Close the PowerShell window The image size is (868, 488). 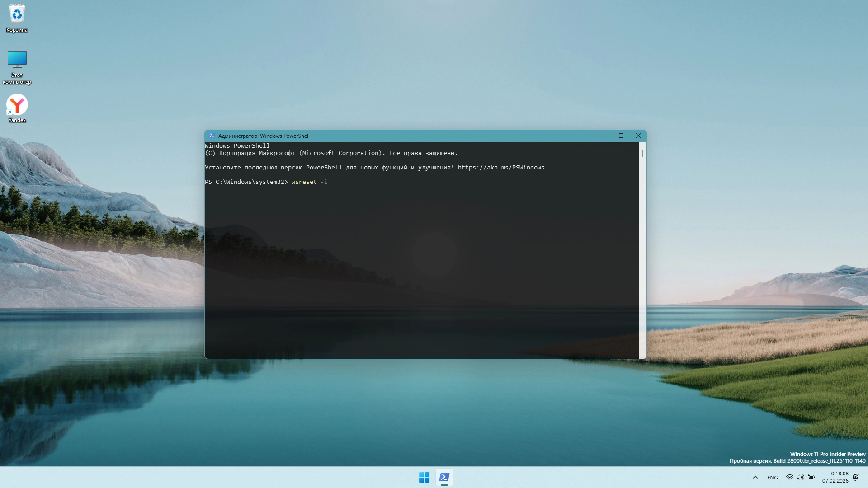pos(638,136)
